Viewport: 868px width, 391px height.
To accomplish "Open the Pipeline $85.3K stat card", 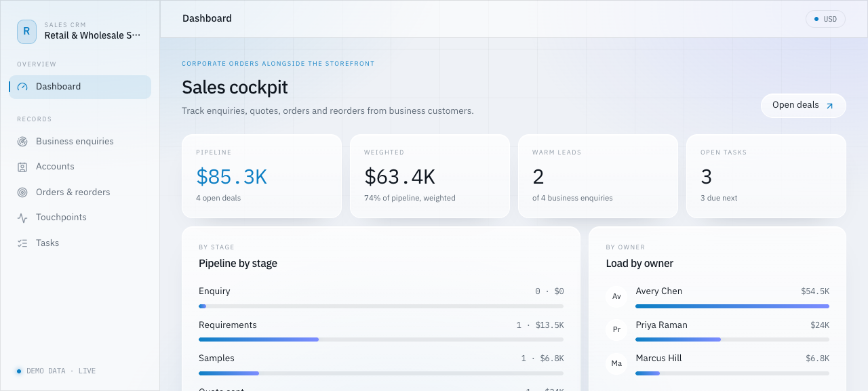I will tap(262, 176).
